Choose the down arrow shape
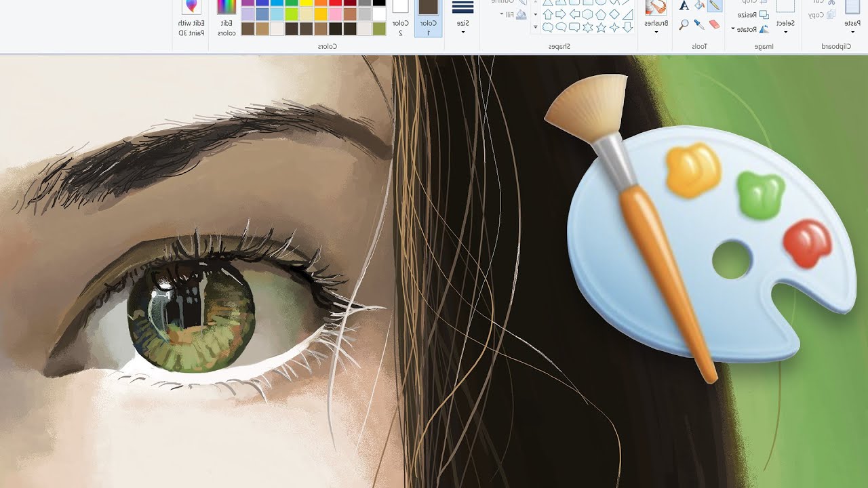The height and width of the screenshot is (488, 868). [x=627, y=28]
